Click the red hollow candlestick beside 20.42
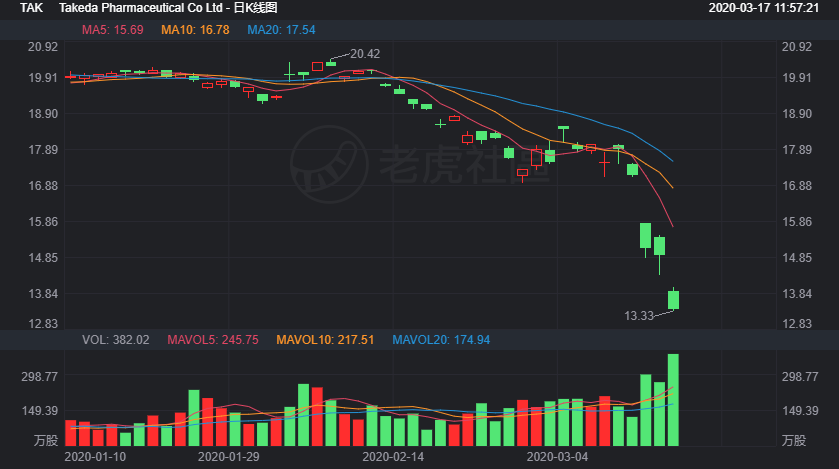Screen dimensions: 839x469 pyautogui.click(x=317, y=67)
